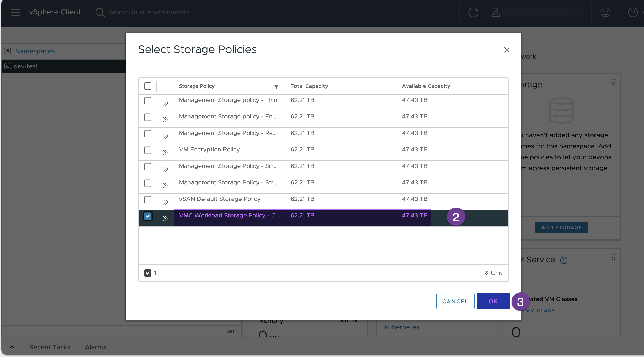Expand Management Storage policy - En... details
Screen dimensions: 644x357
(x=165, y=120)
